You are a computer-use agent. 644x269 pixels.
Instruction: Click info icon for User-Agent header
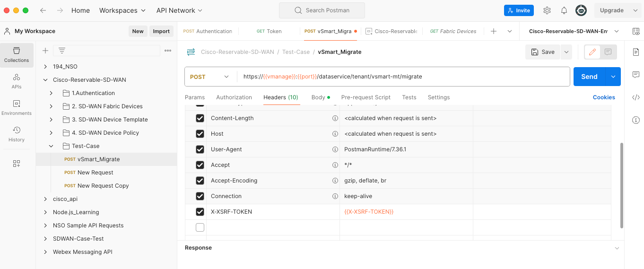click(335, 149)
